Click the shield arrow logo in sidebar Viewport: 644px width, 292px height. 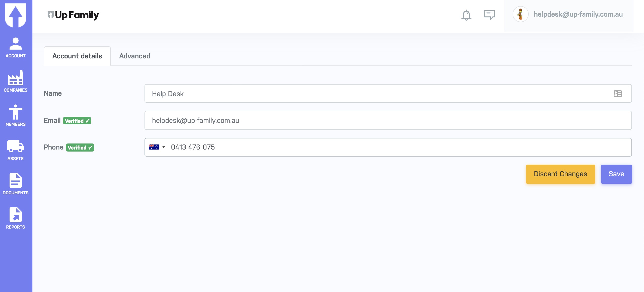tap(16, 15)
